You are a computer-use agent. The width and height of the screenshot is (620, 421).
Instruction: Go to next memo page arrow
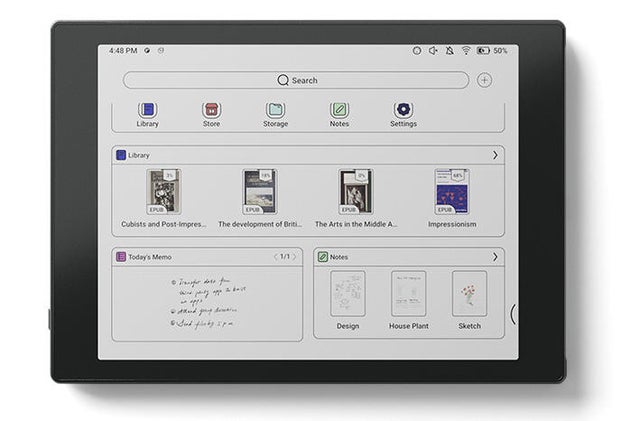click(295, 257)
